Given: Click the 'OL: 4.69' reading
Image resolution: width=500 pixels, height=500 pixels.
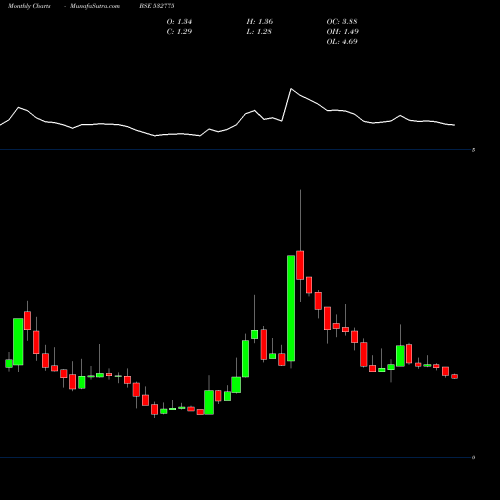Looking at the screenshot, I should [342, 42].
